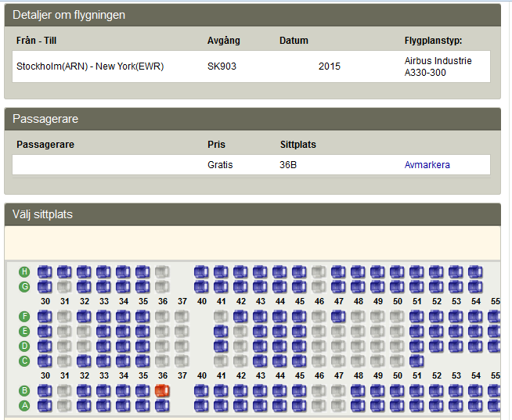Select seat 32B in the bottom section
The height and width of the screenshot is (420, 512).
84,390
